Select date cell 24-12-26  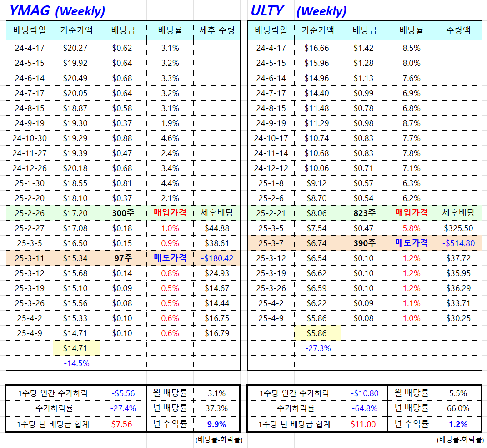point(30,168)
